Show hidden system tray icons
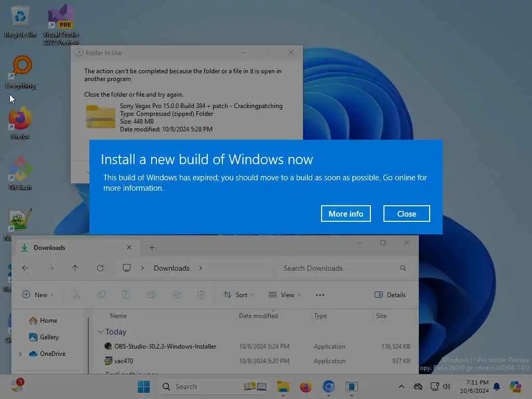The image size is (532, 399). [x=402, y=387]
